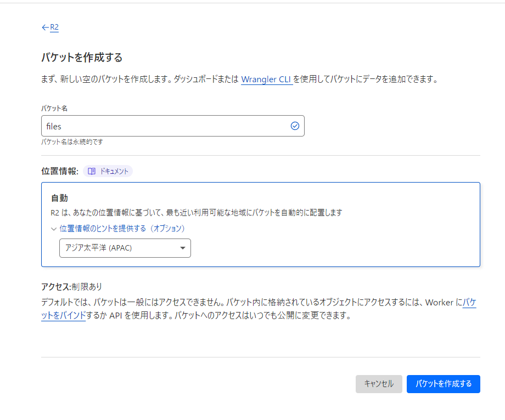Viewport: 505px width, 420px height.
Task: Click the アクセス:制限あり heading
Action: tap(71, 287)
